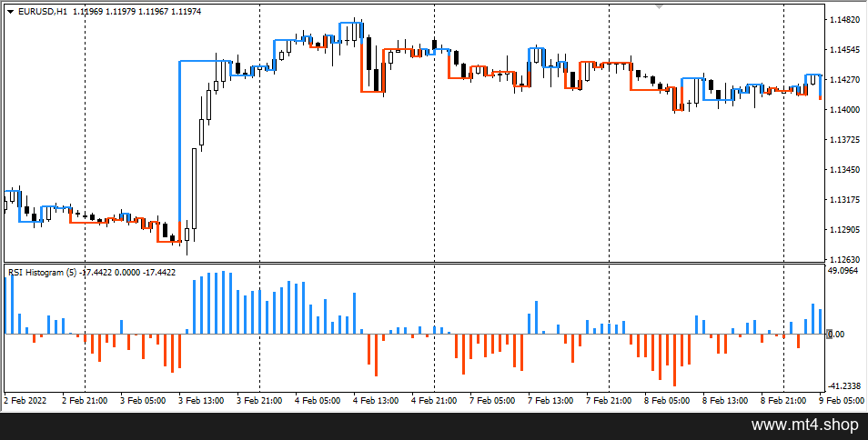Click the 4 Feb 05:00 time label

click(318, 401)
